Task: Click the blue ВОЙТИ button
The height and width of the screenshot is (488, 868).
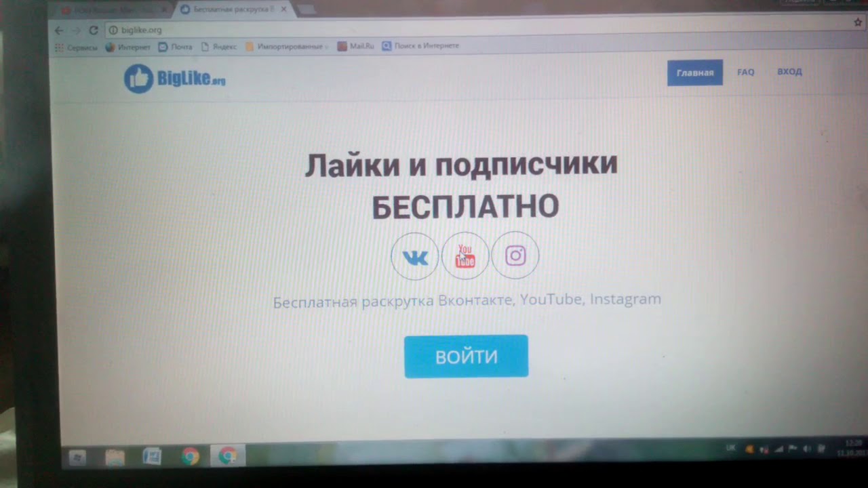Action: pyautogui.click(x=467, y=357)
